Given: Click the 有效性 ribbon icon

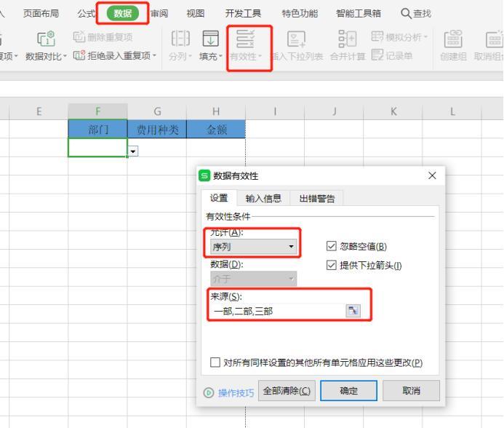Looking at the screenshot, I should (x=246, y=39).
